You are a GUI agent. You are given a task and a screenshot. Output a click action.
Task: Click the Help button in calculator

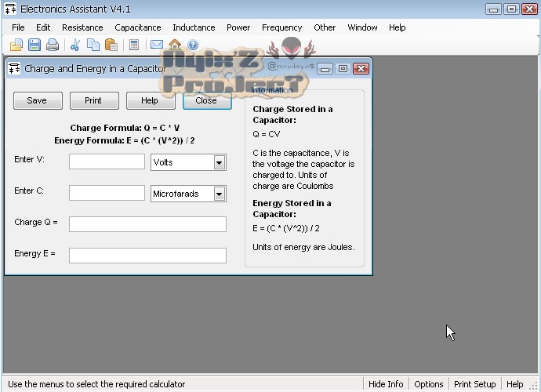click(x=151, y=100)
